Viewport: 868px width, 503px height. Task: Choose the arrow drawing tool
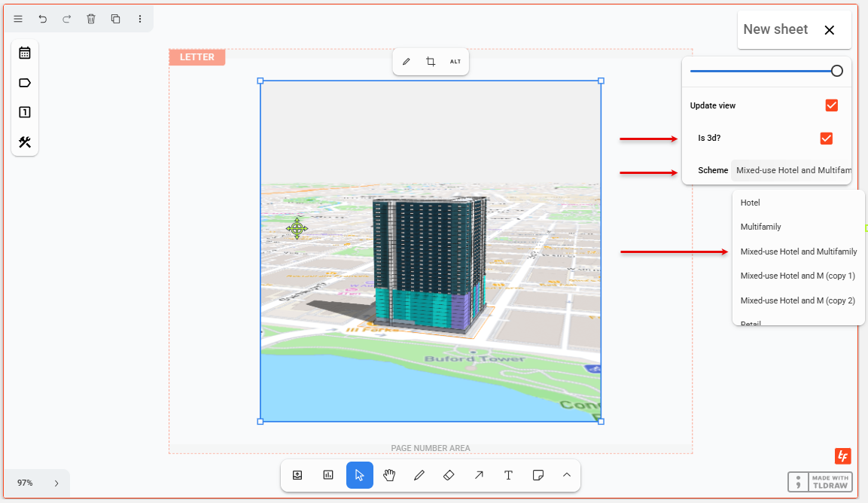coord(479,475)
